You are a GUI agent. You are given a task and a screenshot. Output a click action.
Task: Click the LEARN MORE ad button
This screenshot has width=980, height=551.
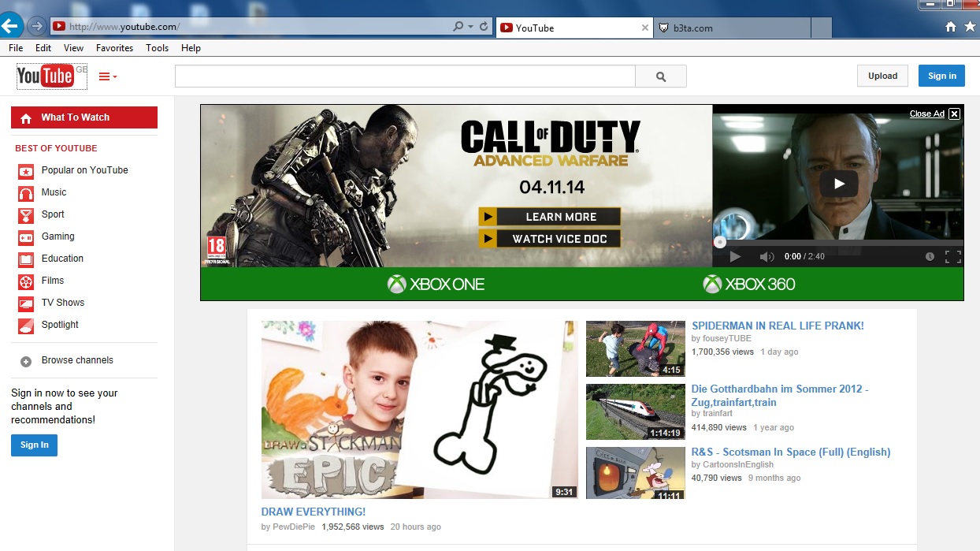[x=550, y=217]
